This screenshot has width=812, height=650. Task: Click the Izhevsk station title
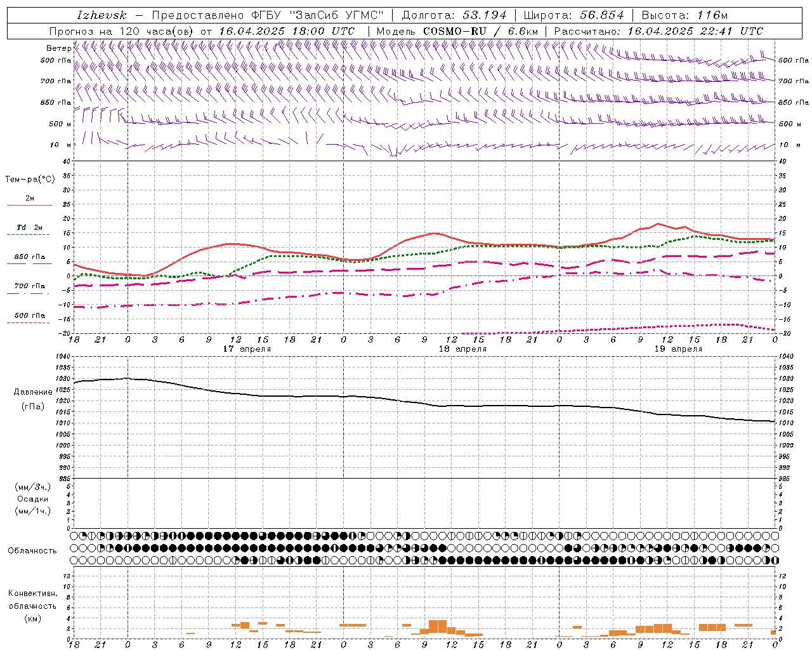click(x=101, y=15)
